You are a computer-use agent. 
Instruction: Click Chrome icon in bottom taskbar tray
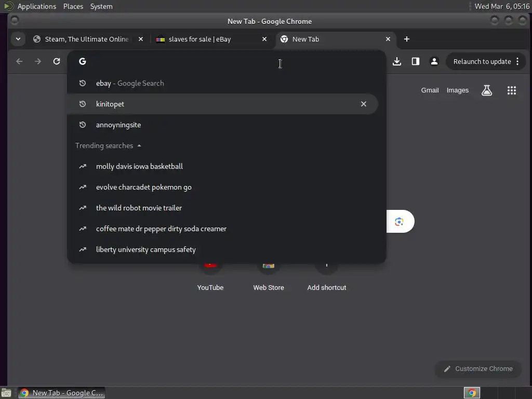(x=472, y=393)
